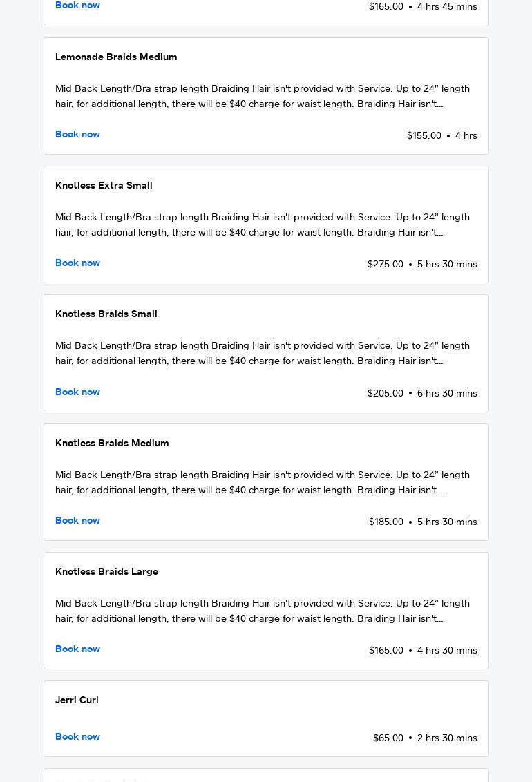Book now for Knotless Braids Small
The height and width of the screenshot is (782, 532).
[77, 392]
